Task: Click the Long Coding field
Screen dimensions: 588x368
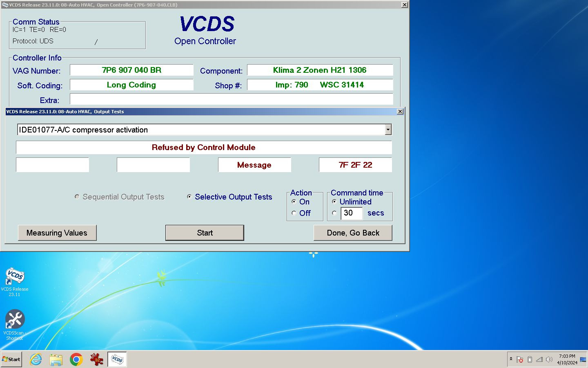Action: coord(131,85)
